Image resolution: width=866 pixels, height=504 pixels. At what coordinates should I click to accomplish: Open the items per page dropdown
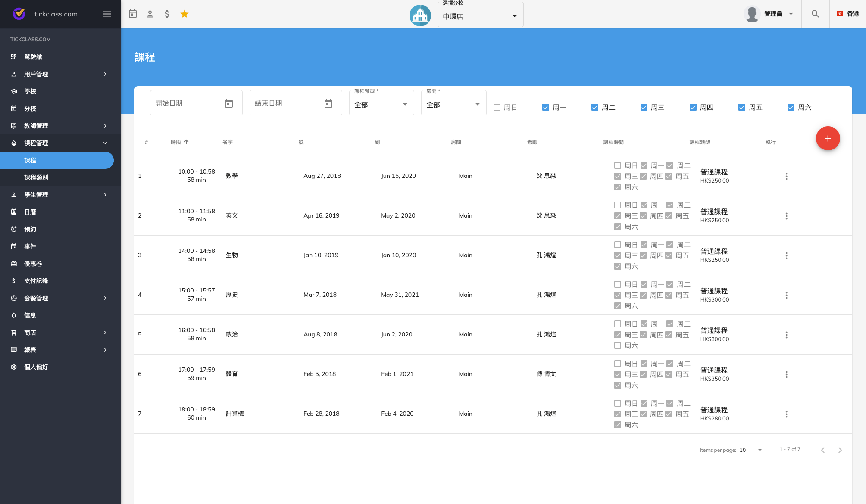pos(751,450)
